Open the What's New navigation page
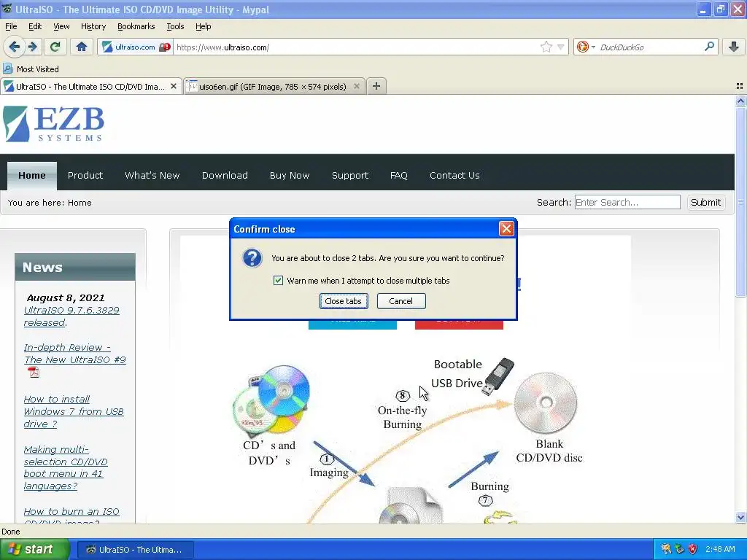The height and width of the screenshot is (560, 747). pyautogui.click(x=152, y=175)
